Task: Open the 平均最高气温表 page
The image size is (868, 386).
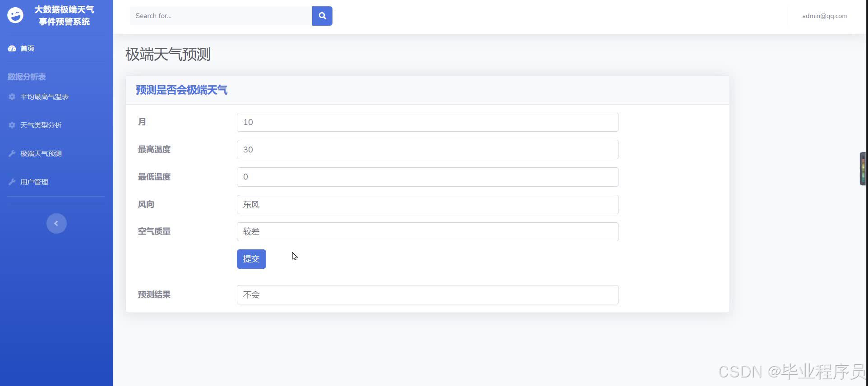Action: pyautogui.click(x=44, y=96)
